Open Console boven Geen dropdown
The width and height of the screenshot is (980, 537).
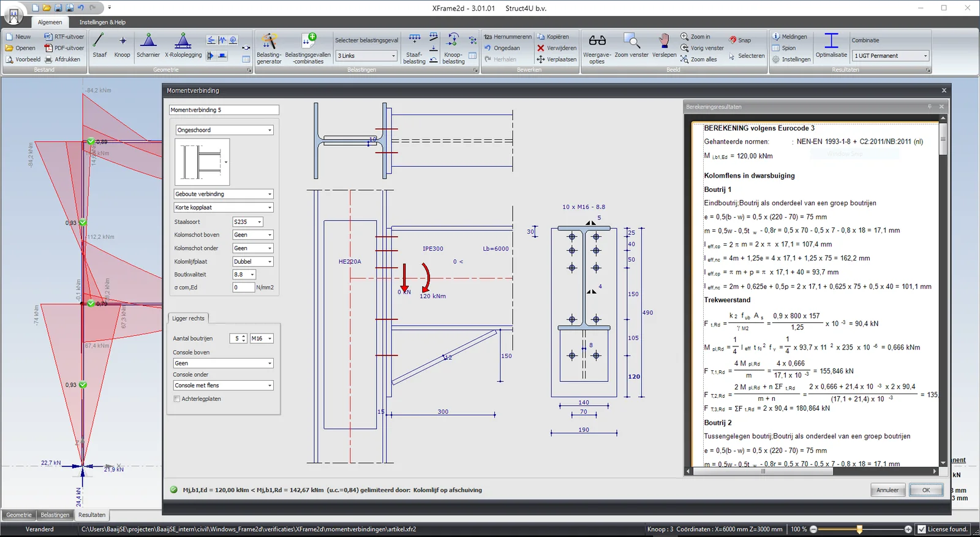223,364
